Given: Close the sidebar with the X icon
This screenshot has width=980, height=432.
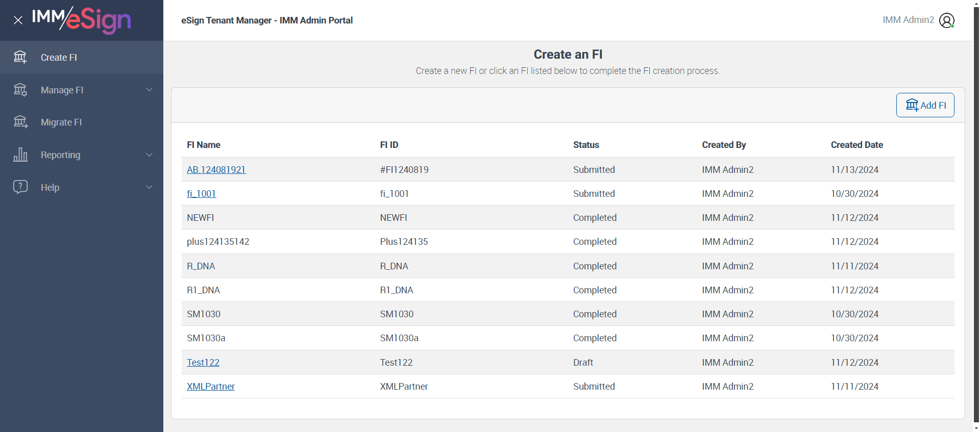Looking at the screenshot, I should (x=18, y=20).
